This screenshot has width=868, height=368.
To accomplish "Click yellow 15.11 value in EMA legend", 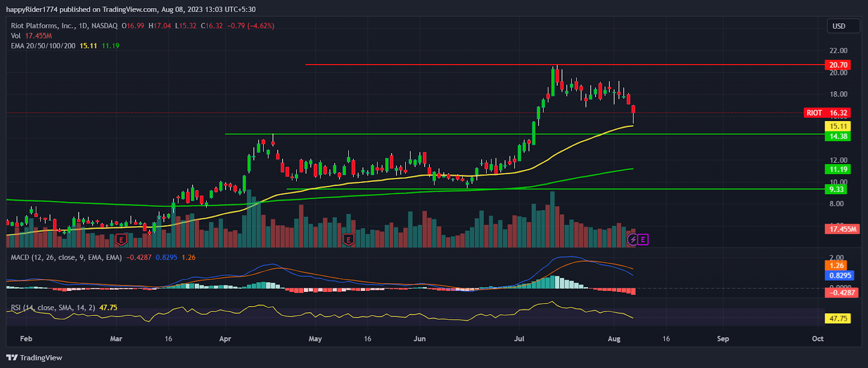I will pyautogui.click(x=88, y=46).
